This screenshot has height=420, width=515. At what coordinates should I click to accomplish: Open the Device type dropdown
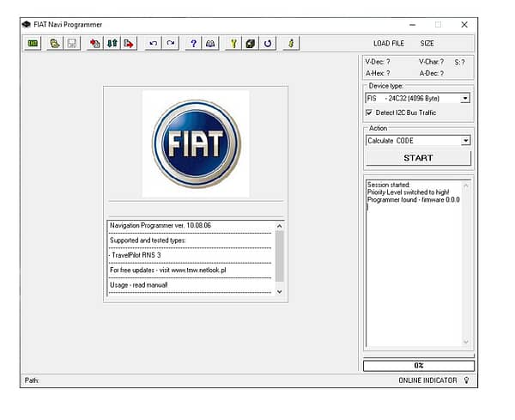click(465, 98)
